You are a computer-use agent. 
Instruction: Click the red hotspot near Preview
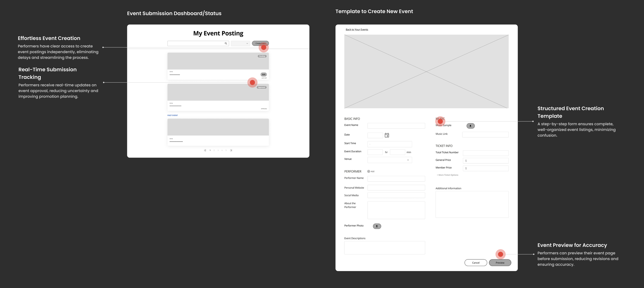500,254
